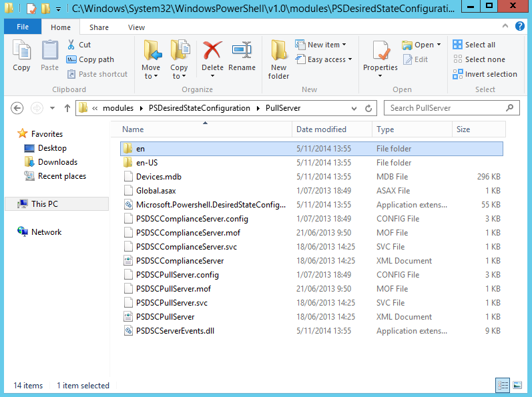
Task: Cut selected item with scissors icon
Action: [x=79, y=45]
